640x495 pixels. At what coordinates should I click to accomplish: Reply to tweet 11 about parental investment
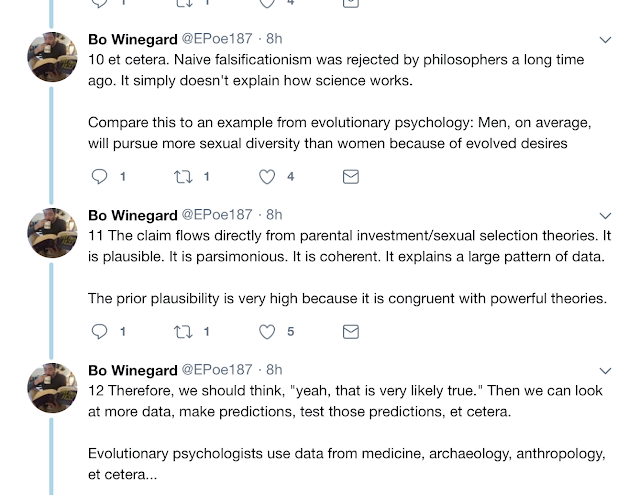click(99, 331)
